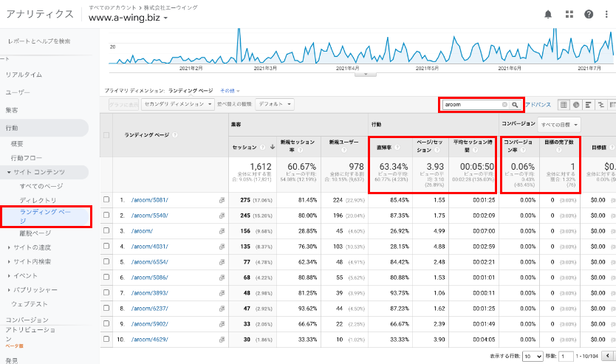Select the /aroom/4629/ row checkbox
Viewport: 616px width, 364px height.
pos(107,340)
